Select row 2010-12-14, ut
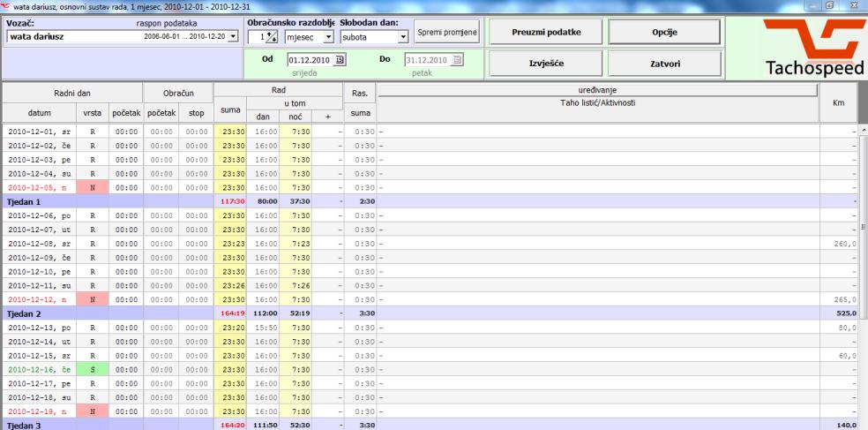 (430, 342)
